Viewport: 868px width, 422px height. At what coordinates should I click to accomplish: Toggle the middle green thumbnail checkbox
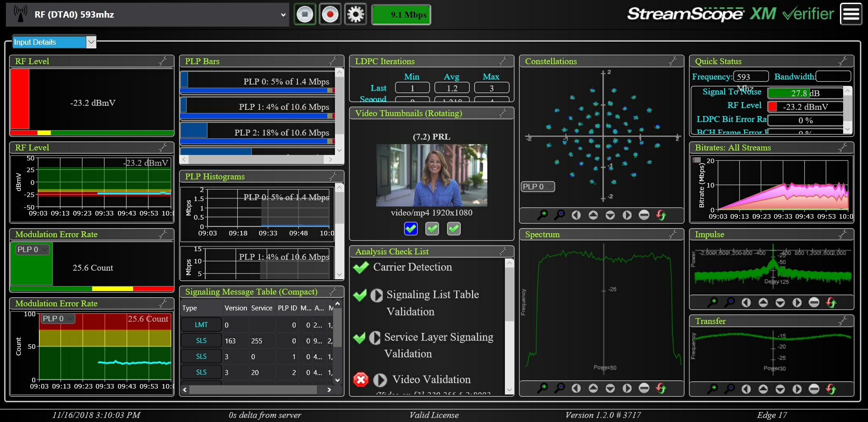pyautogui.click(x=432, y=229)
